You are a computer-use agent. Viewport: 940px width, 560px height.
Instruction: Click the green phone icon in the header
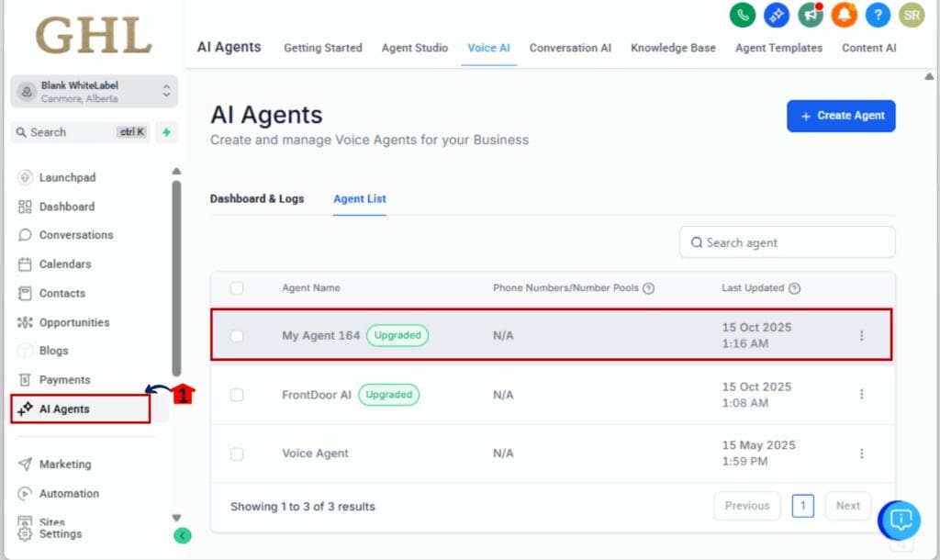[x=743, y=15]
